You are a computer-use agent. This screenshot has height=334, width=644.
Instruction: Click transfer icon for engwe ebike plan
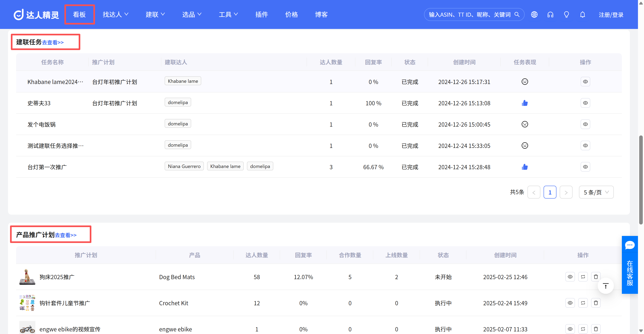[583, 329]
